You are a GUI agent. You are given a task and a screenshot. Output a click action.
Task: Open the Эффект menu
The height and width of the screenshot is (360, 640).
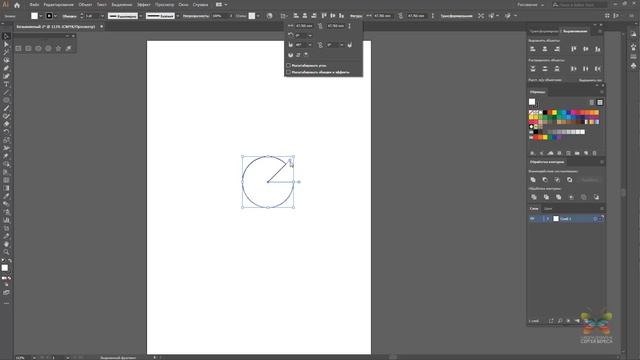coord(144,5)
